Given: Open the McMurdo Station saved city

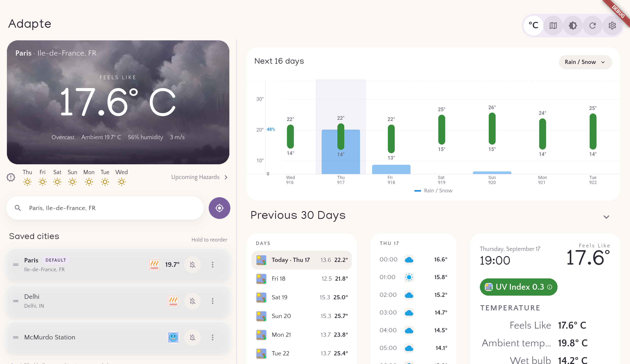Looking at the screenshot, I should coord(118,337).
